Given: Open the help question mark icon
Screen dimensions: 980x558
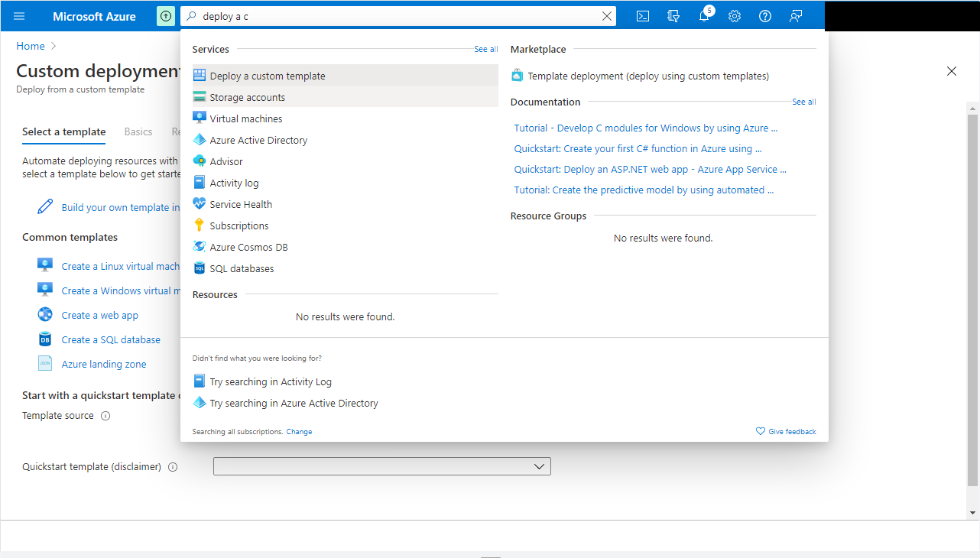Looking at the screenshot, I should click(765, 16).
